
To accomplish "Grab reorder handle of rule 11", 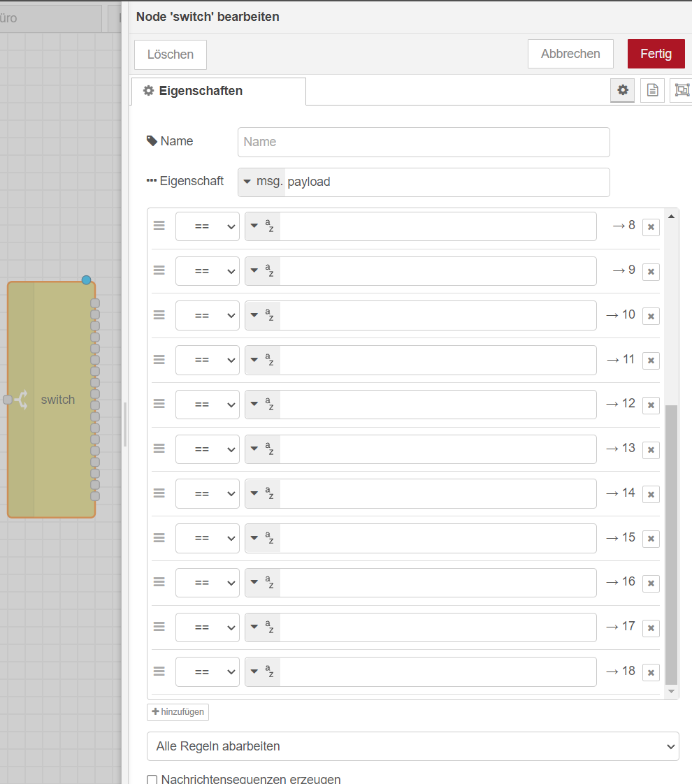I will pos(159,359).
